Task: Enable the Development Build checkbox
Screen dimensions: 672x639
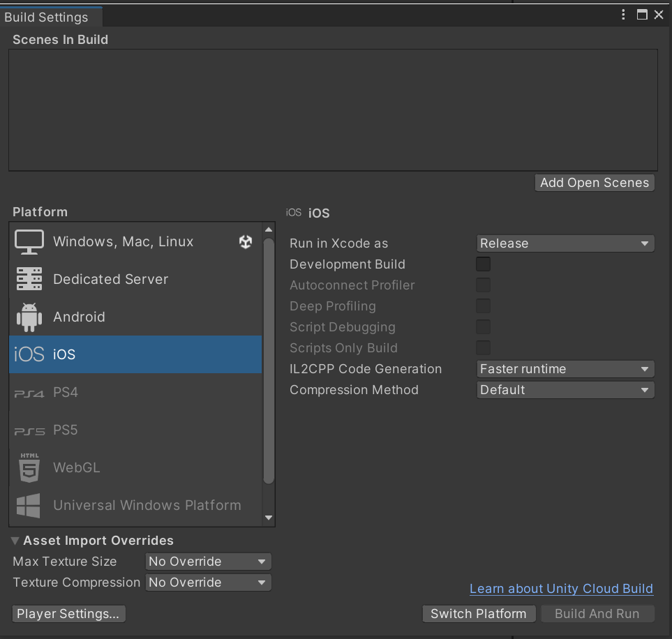Action: (x=483, y=264)
